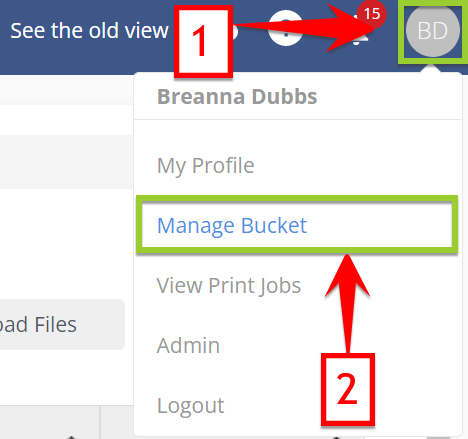Click the icon partly hidden behind box 1

[x=235, y=32]
